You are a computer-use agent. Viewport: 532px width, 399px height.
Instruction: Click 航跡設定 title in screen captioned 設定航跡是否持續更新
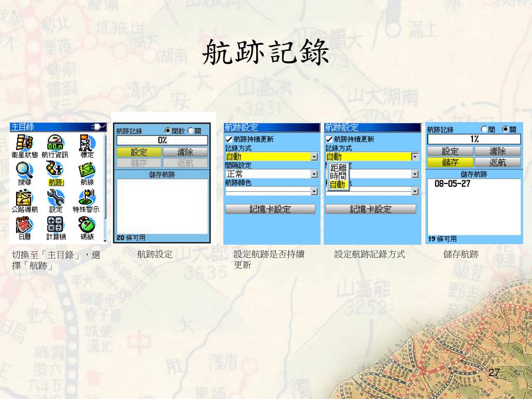click(x=241, y=127)
